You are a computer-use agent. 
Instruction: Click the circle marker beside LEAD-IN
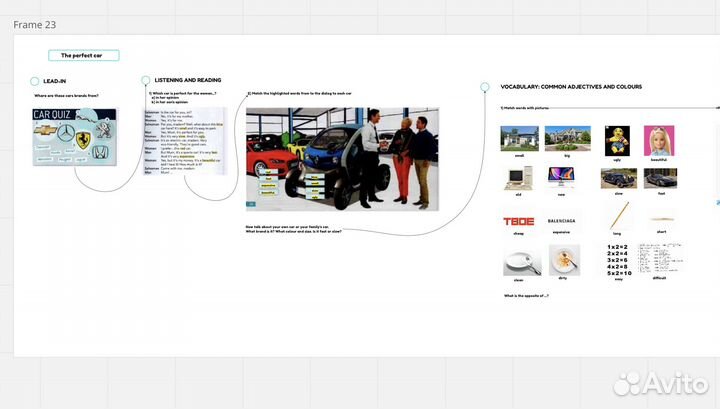(x=35, y=81)
